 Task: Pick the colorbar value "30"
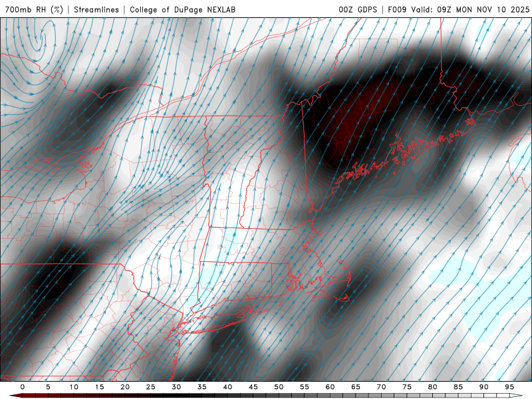176,387
